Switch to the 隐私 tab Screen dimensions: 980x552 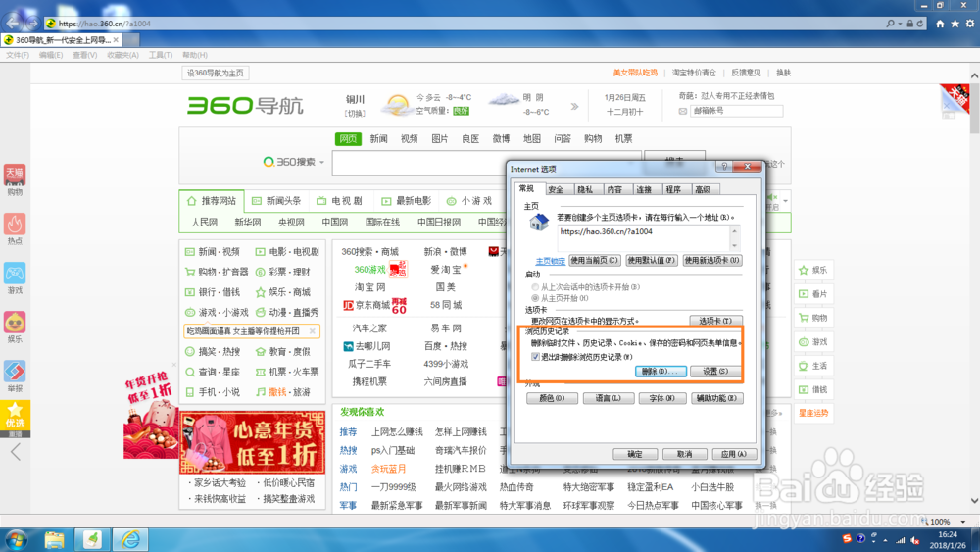(x=584, y=189)
